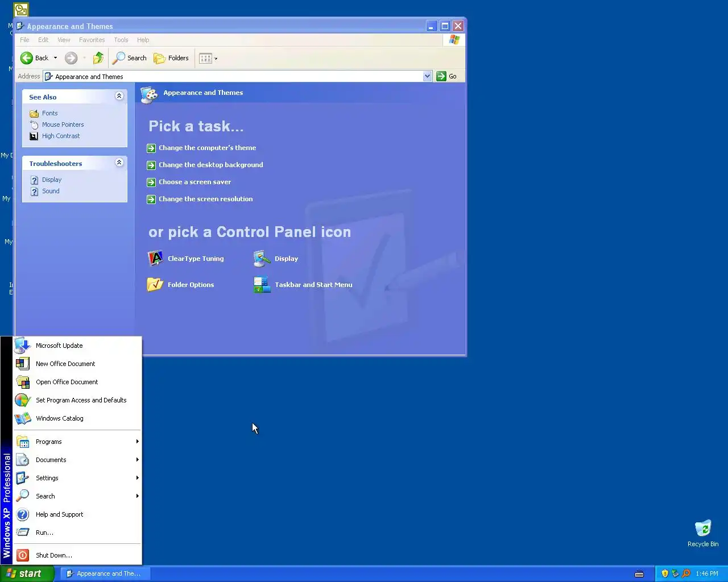Click the Windows flag logo in menu bar

click(x=454, y=40)
